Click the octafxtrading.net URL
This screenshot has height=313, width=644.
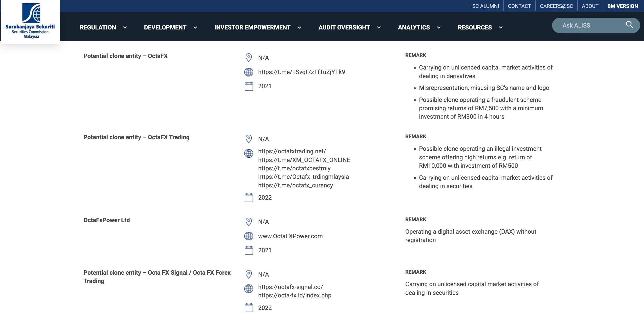[292, 151]
